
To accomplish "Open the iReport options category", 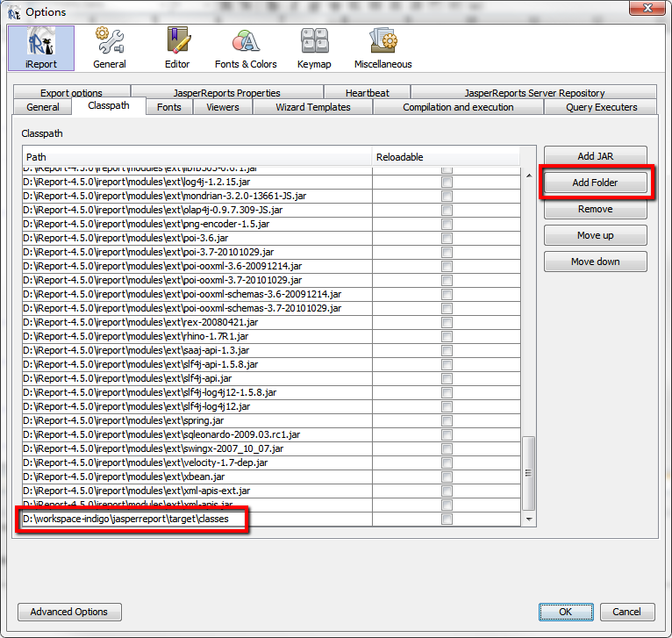I will coord(41,47).
